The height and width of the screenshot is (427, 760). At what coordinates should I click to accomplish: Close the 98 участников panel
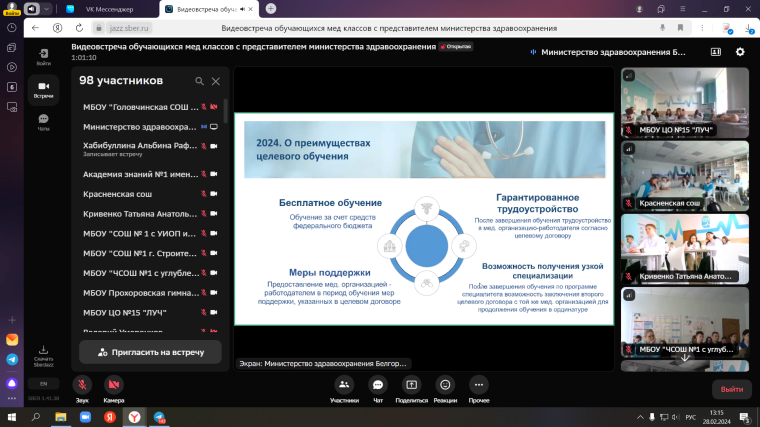tap(216, 81)
